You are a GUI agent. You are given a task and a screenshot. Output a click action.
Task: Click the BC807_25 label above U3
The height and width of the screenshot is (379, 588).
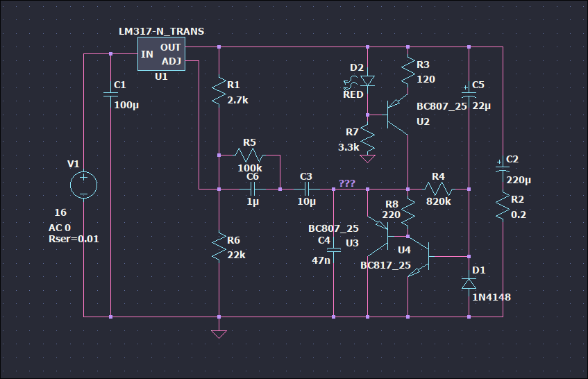click(x=333, y=228)
